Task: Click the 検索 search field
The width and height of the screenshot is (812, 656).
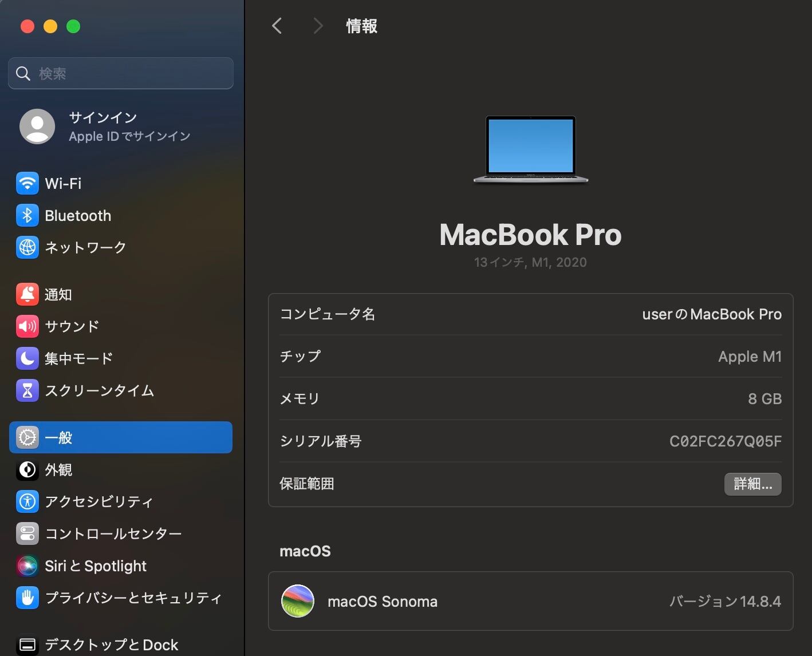Action: [x=121, y=73]
